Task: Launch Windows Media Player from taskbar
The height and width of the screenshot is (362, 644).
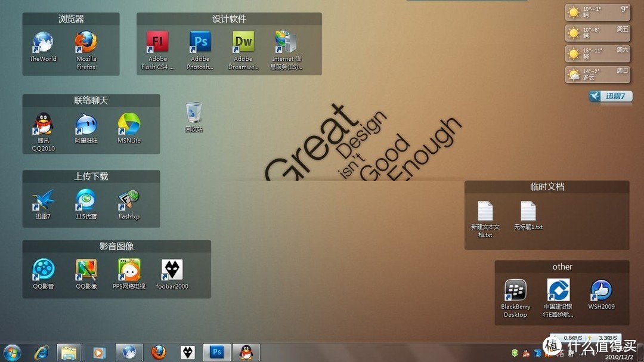Action: (98, 352)
